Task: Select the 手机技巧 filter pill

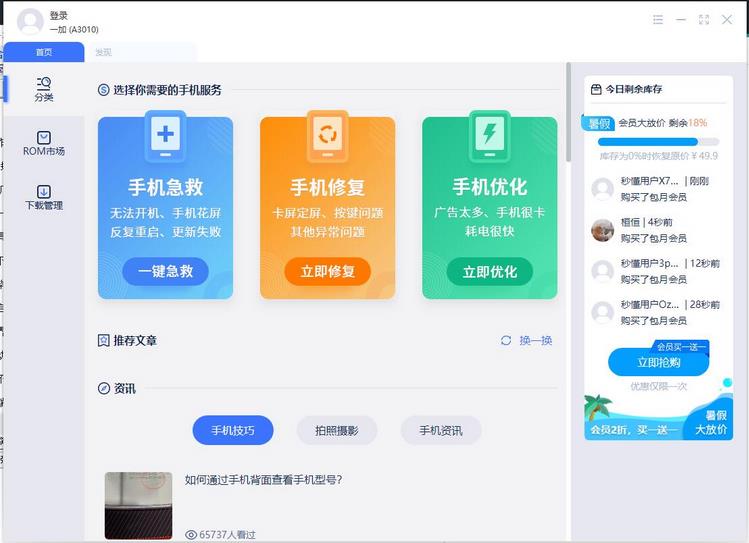Action: [x=233, y=431]
